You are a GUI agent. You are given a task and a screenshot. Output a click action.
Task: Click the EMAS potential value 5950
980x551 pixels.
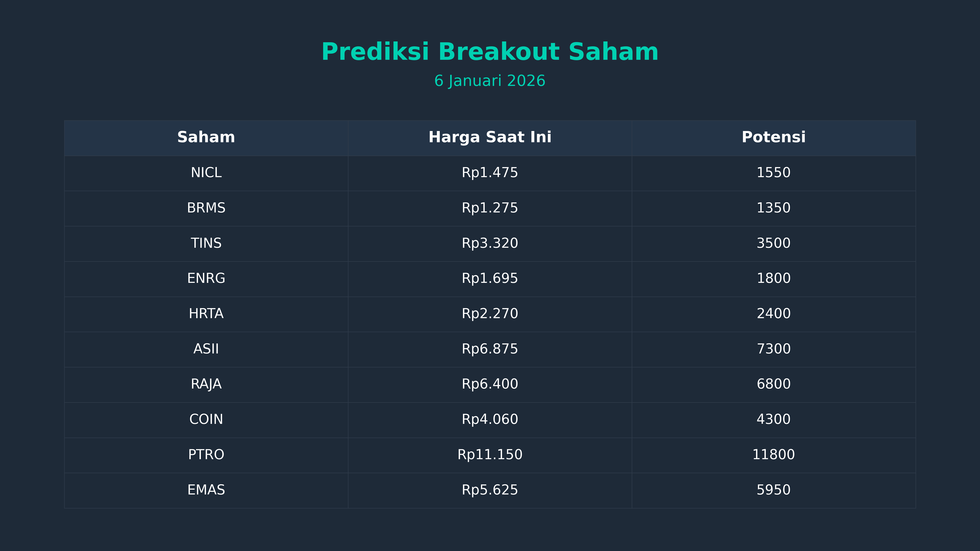773,490
